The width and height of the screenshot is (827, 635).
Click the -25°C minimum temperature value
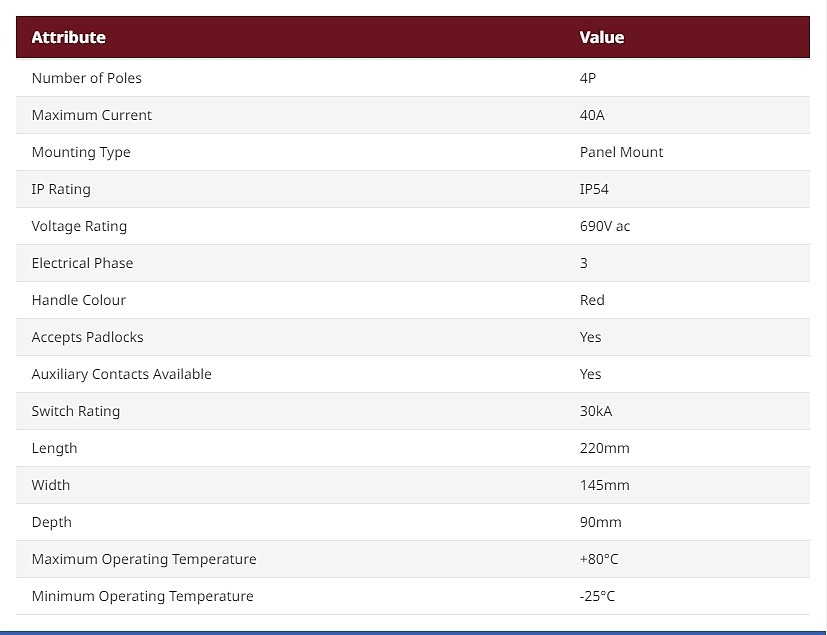point(597,596)
